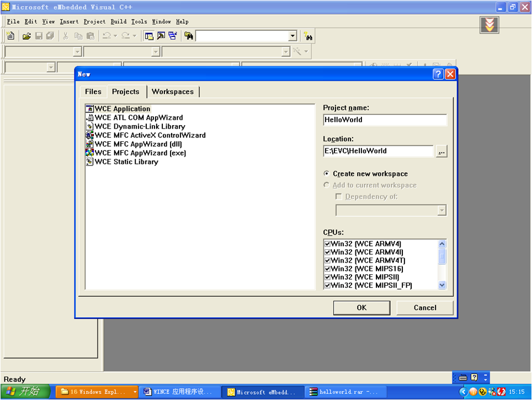Uncheck Win32 (WCE ARMV4) CPU
This screenshot has height=400, width=532.
point(328,244)
